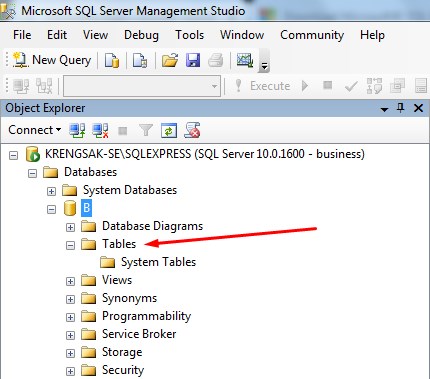Toggle the Object Explorer auto-hide pin
Image resolution: width=430 pixels, height=379 pixels.
pos(401,108)
